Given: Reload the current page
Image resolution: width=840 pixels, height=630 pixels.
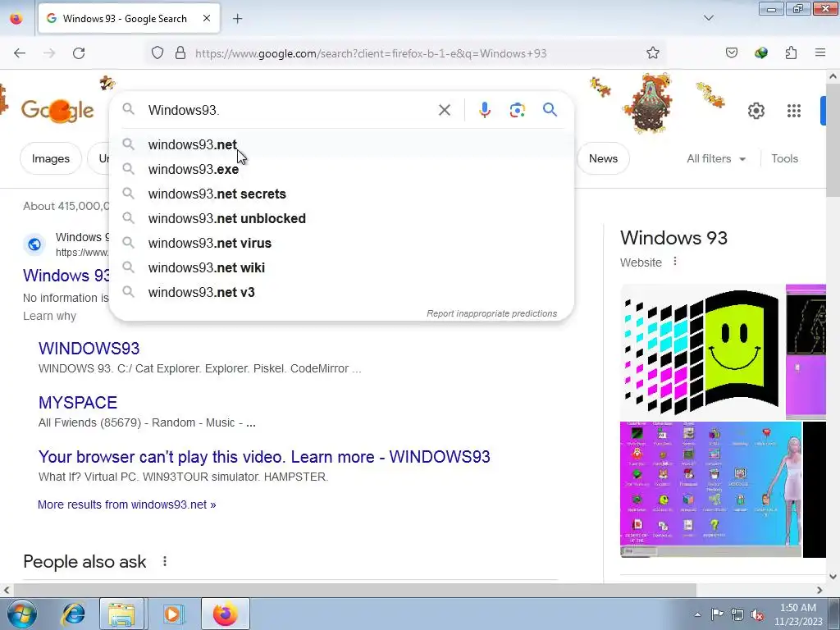Looking at the screenshot, I should pos(79,53).
